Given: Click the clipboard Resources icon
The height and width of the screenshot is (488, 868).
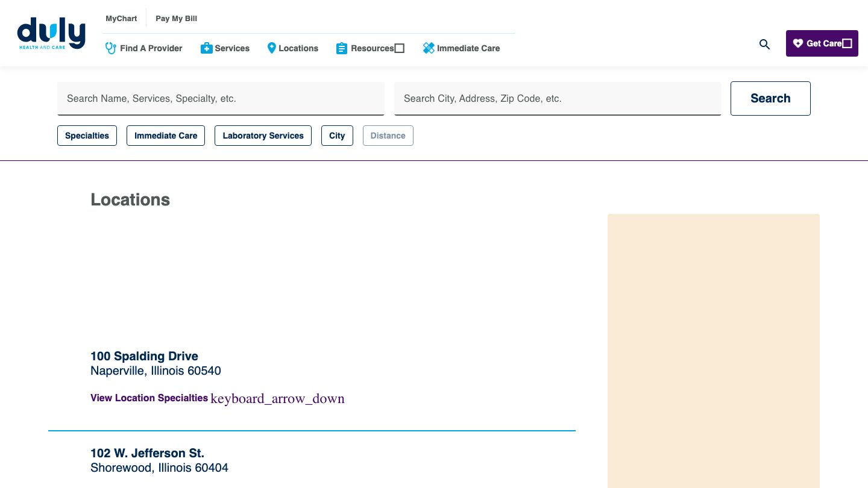Looking at the screenshot, I should [x=342, y=48].
